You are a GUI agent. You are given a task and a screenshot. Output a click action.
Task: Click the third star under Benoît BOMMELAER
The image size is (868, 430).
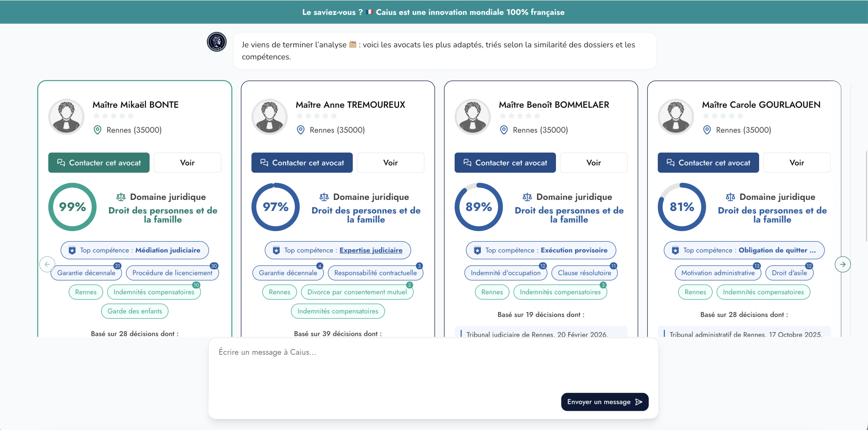click(x=520, y=116)
